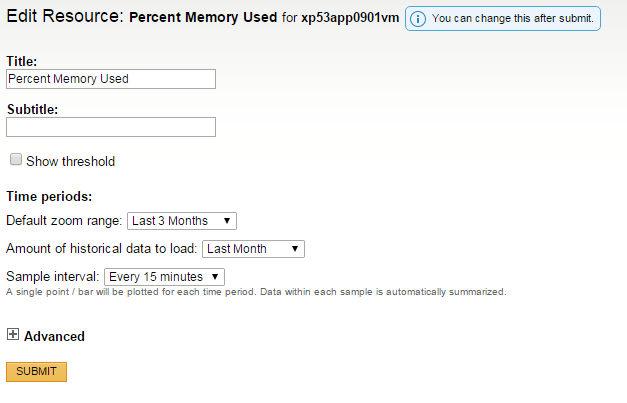Open the Default zoom range dropdown
This screenshot has height=403, width=627.
pos(182,221)
